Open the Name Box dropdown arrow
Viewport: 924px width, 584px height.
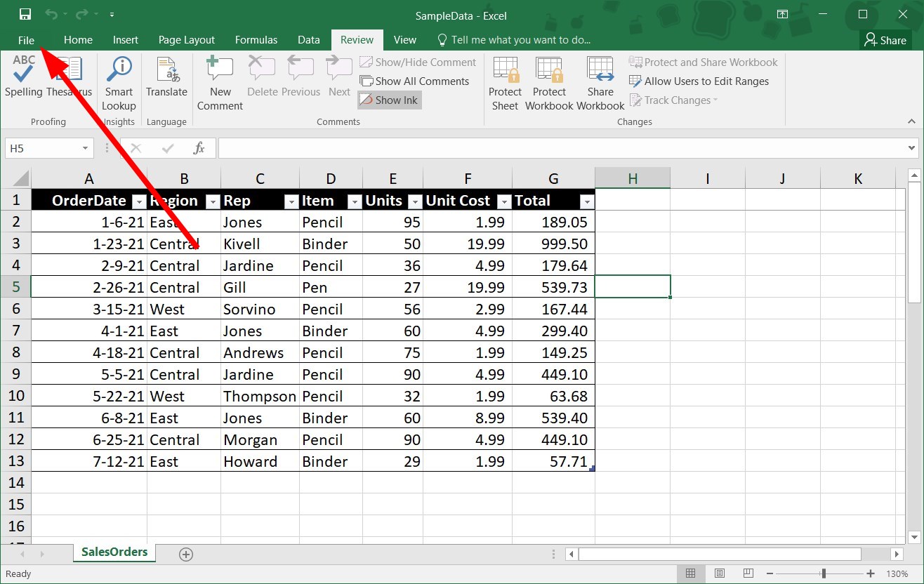coord(85,148)
